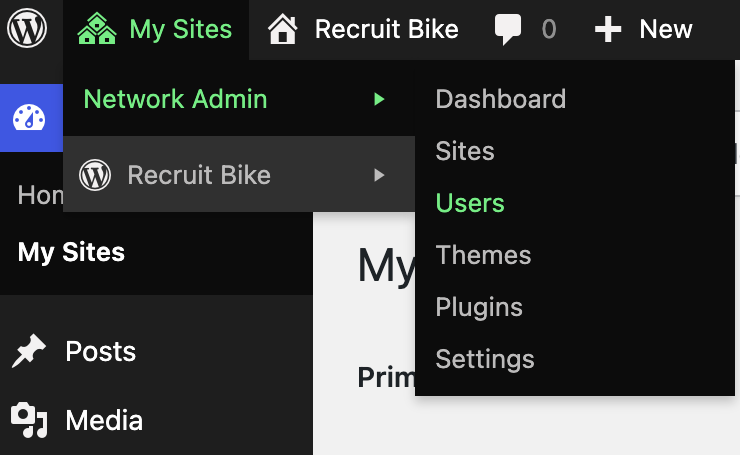This screenshot has height=455, width=740.
Task: Click the New content toolbar button
Action: click(x=643, y=29)
